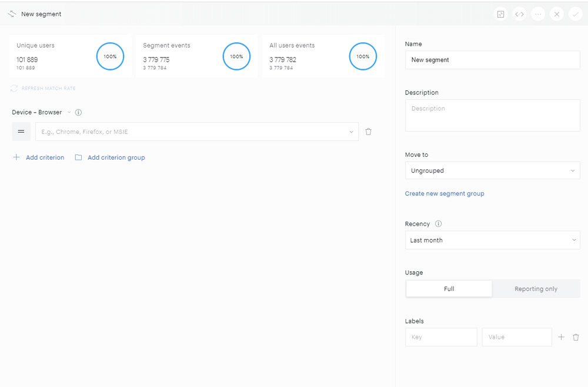Delete the Device – Browser criterion trash icon

(368, 132)
